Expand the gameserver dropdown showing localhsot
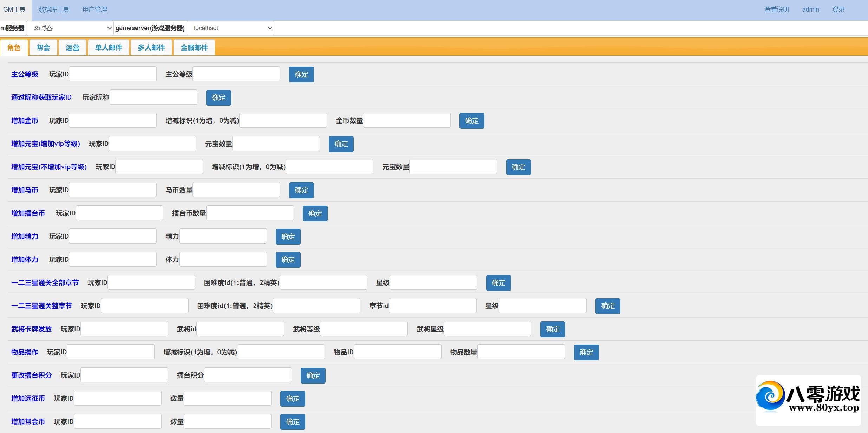The height and width of the screenshot is (433, 868). (230, 28)
